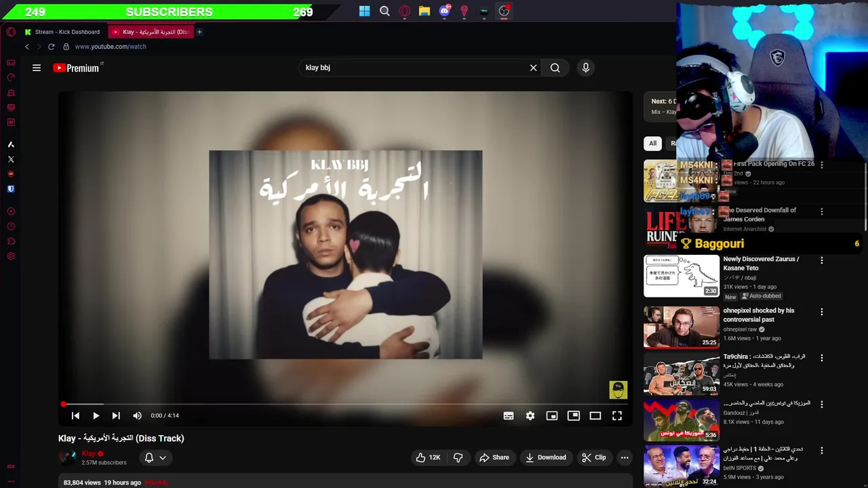Switch to miniplayer mode
Screen dimensions: 868x488
pyautogui.click(x=552, y=415)
